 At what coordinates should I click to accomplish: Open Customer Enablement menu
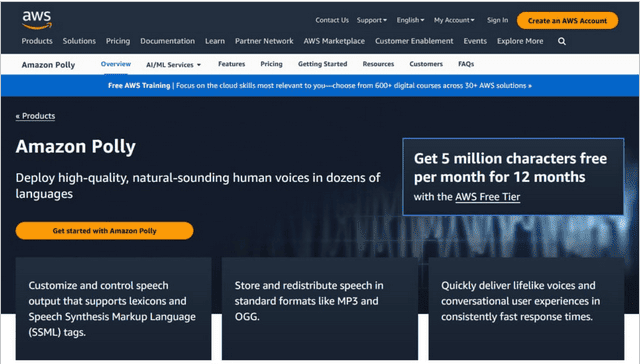click(x=414, y=41)
